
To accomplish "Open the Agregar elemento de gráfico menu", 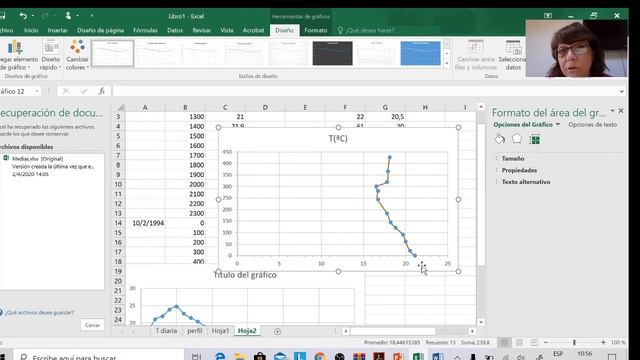I will [x=17, y=55].
